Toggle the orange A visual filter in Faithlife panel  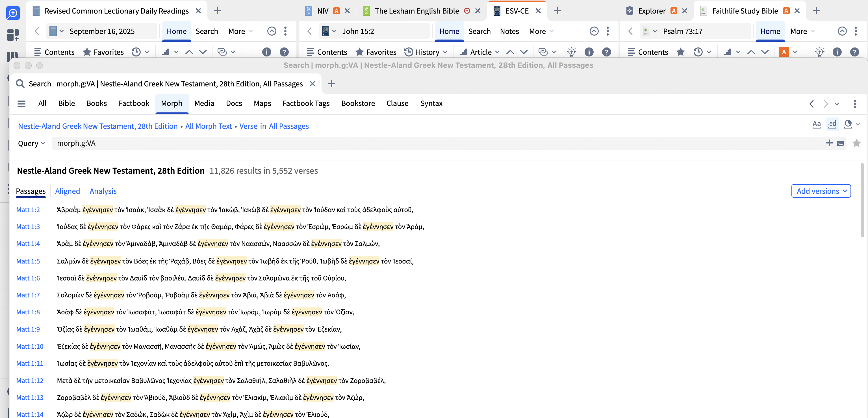[784, 52]
